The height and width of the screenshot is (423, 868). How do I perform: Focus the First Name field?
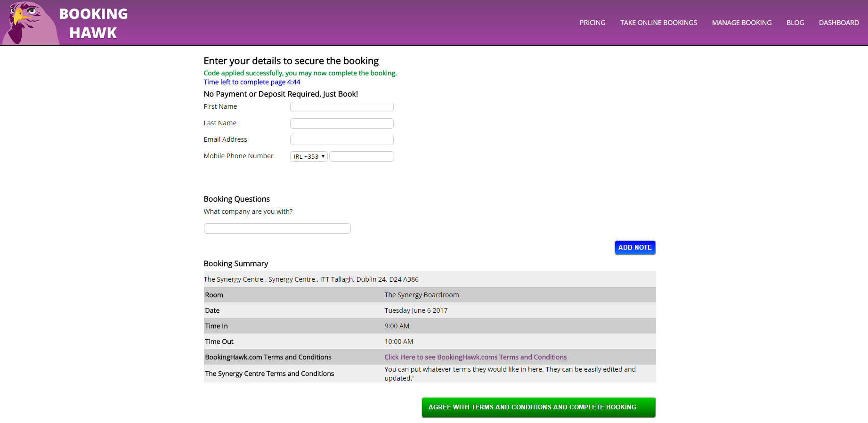tap(342, 107)
